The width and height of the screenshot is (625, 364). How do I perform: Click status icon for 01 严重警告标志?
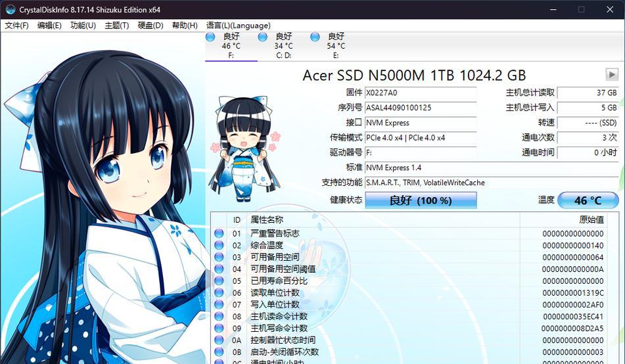point(219,233)
